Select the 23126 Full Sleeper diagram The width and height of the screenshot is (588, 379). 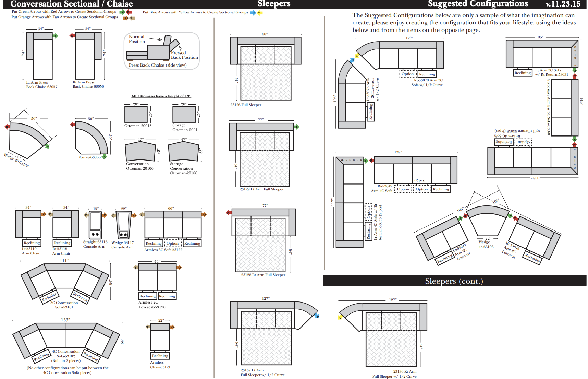[x=266, y=69]
